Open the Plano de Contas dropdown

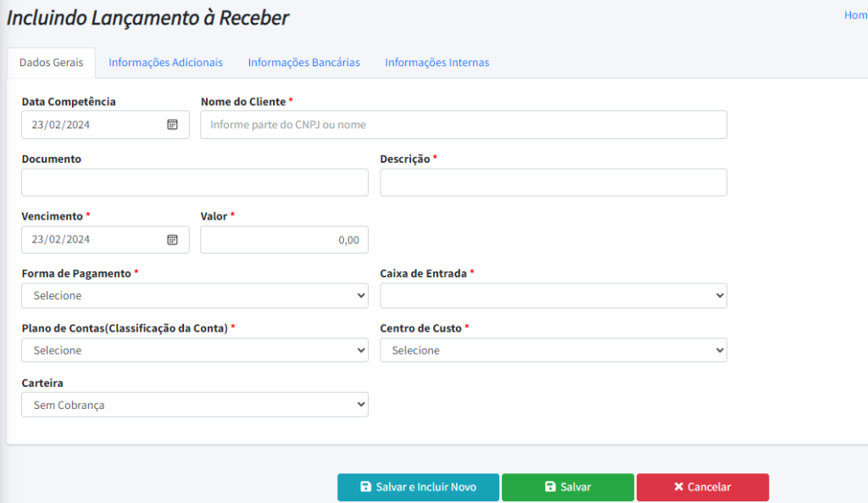tap(195, 350)
